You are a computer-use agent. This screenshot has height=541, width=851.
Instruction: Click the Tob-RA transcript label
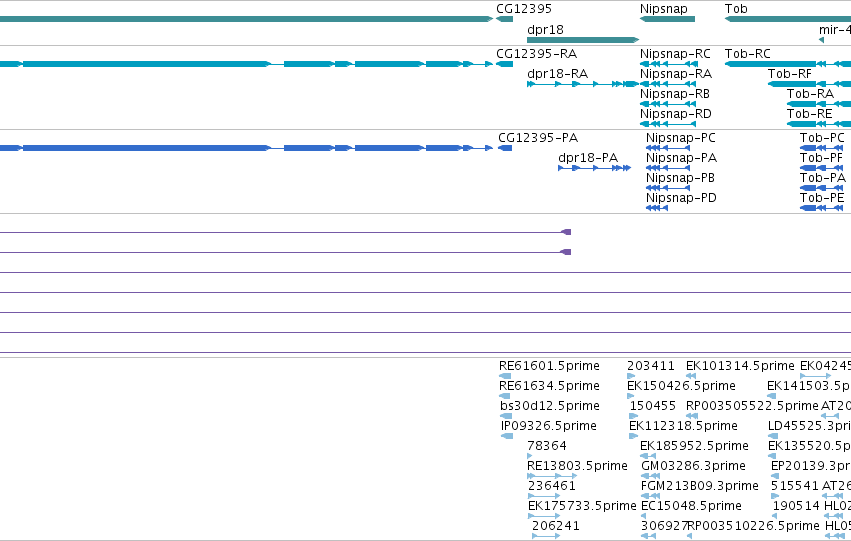(810, 94)
